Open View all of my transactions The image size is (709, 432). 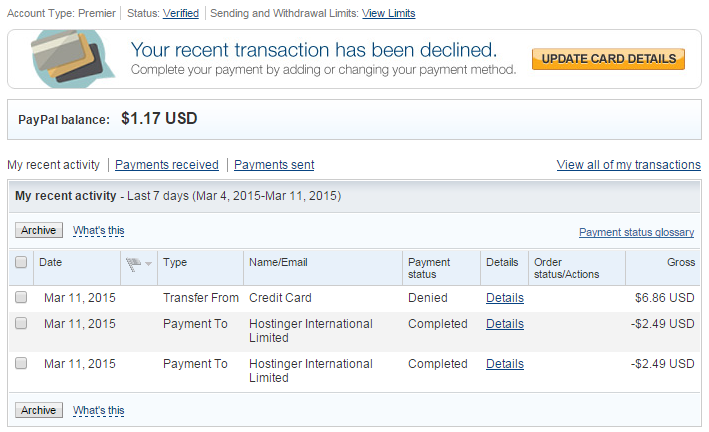point(628,165)
